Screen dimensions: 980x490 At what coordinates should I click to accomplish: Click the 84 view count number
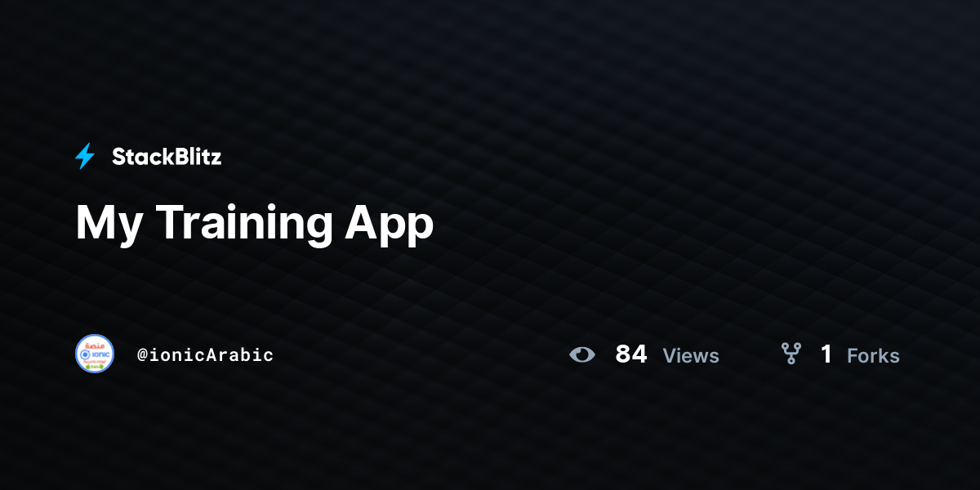tap(631, 354)
